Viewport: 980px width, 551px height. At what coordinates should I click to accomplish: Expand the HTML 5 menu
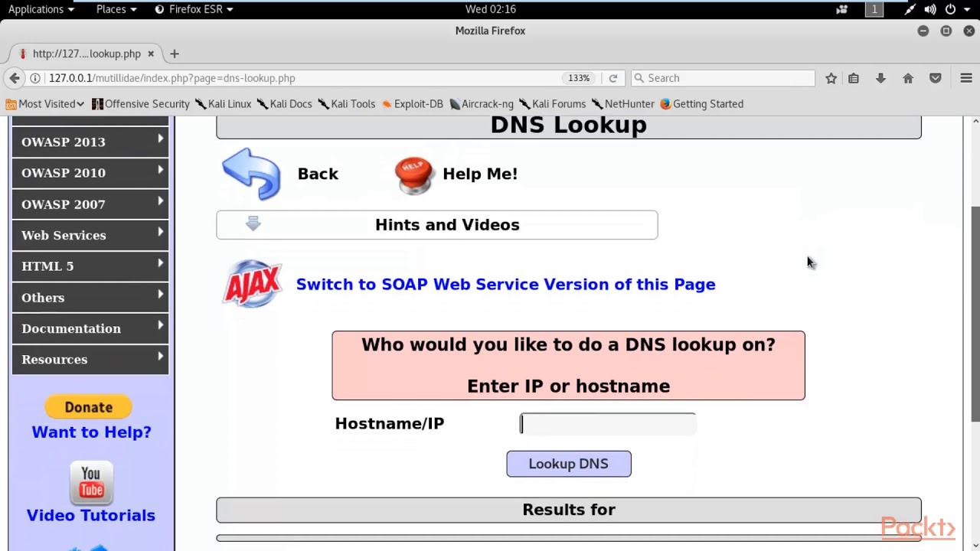pyautogui.click(x=90, y=266)
